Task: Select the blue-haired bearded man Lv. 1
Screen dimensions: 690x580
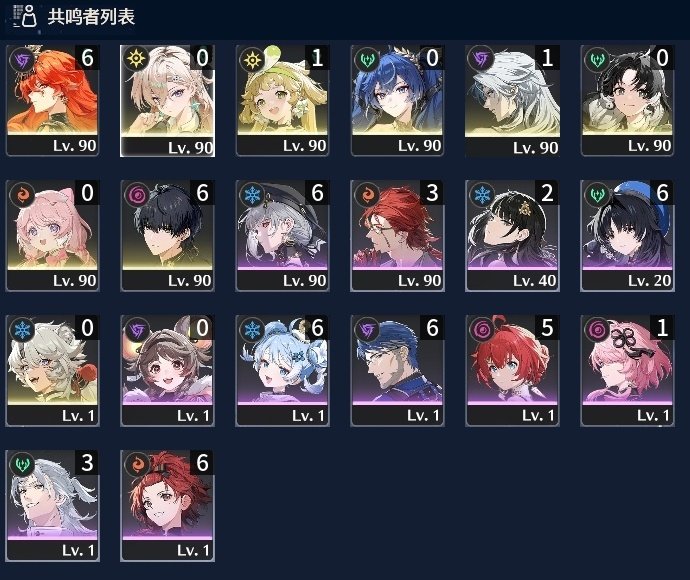Action: click(397, 371)
